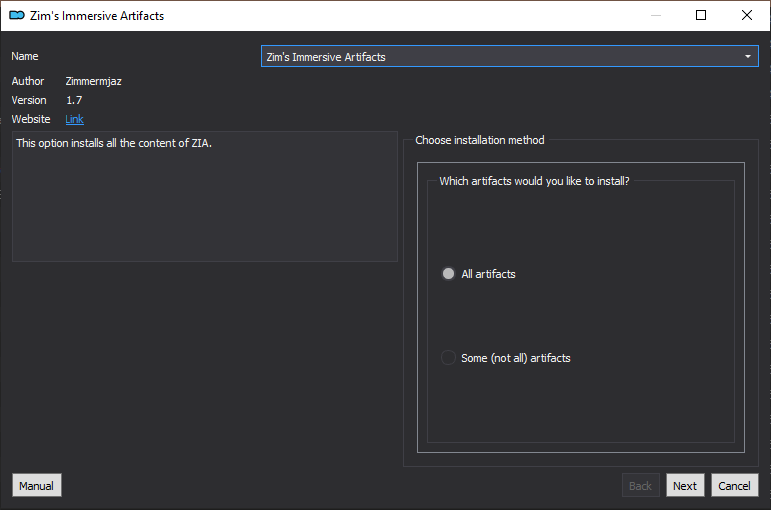Click the installer app icon in title bar
The width and height of the screenshot is (771, 510).
coord(17,15)
